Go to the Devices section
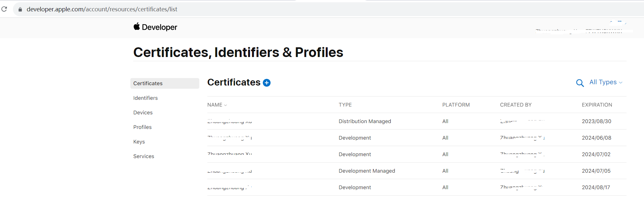 143,112
